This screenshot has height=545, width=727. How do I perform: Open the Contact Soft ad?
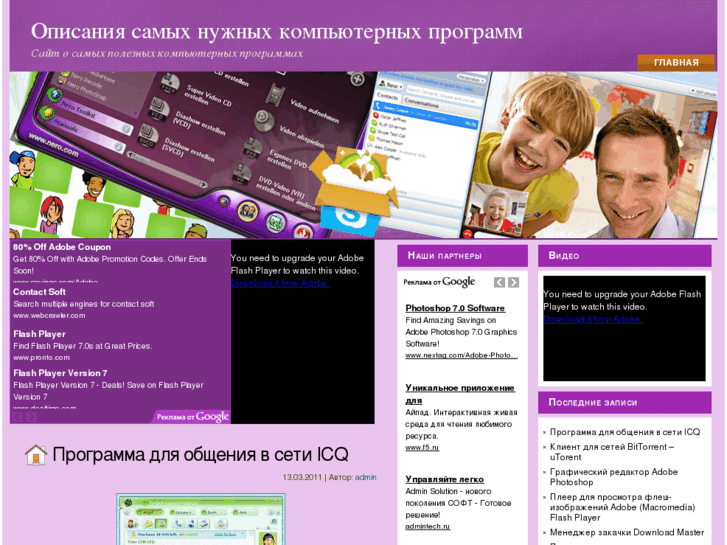click(x=39, y=292)
